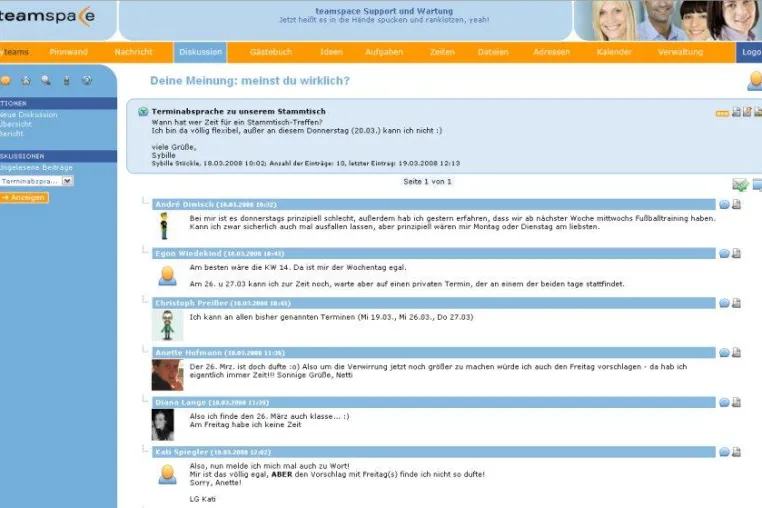Screen dimensions: 762x508
Task: Click the magnifier search icon in the sidebar
Action: click(x=46, y=81)
